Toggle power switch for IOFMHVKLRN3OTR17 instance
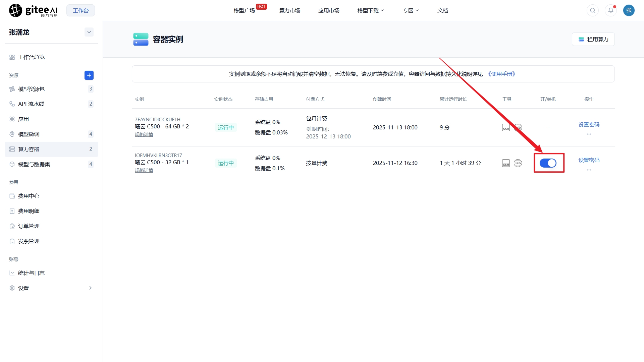 click(x=548, y=163)
